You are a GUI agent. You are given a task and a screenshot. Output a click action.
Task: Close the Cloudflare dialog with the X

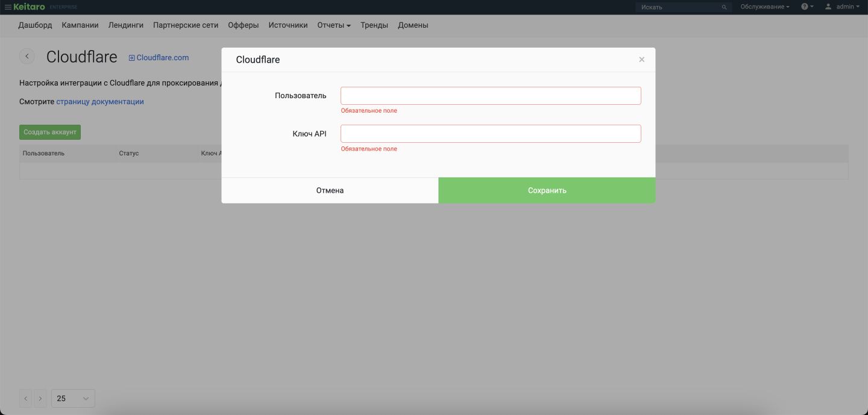pyautogui.click(x=641, y=60)
